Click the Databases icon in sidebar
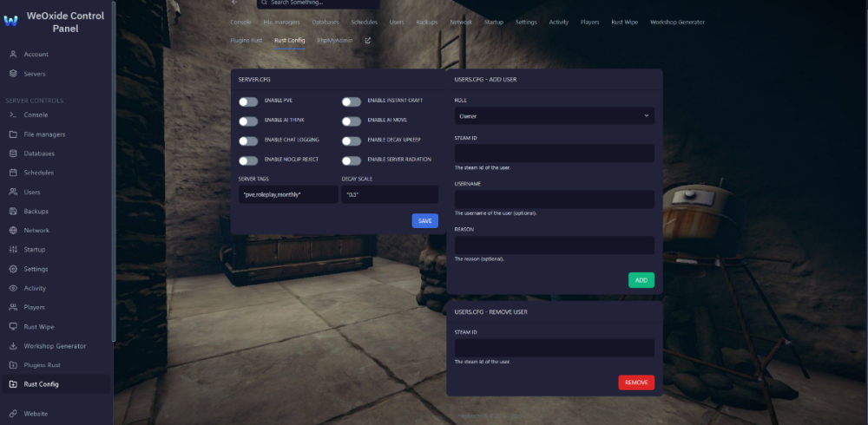868x425 pixels. point(13,154)
